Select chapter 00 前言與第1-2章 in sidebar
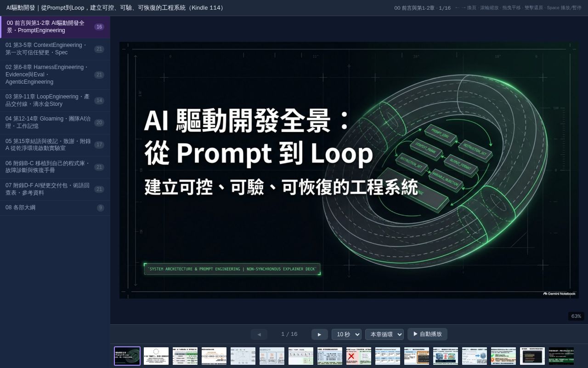This screenshot has width=588, height=368. pyautogui.click(x=55, y=27)
